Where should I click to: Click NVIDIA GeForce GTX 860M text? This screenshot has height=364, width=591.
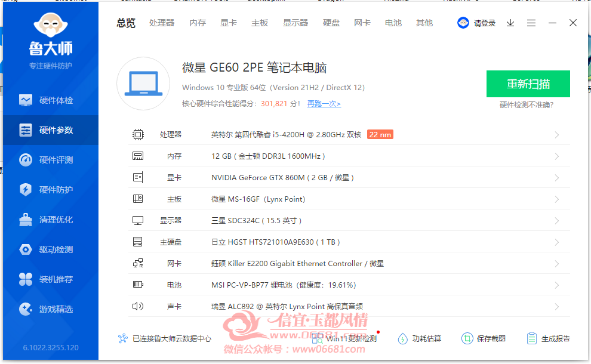pos(282,177)
